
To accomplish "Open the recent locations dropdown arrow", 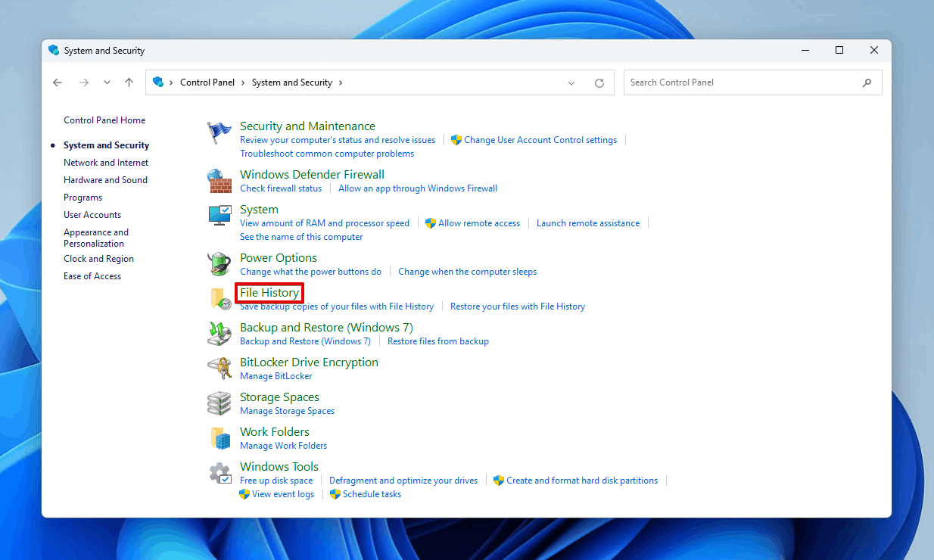I will click(x=107, y=82).
